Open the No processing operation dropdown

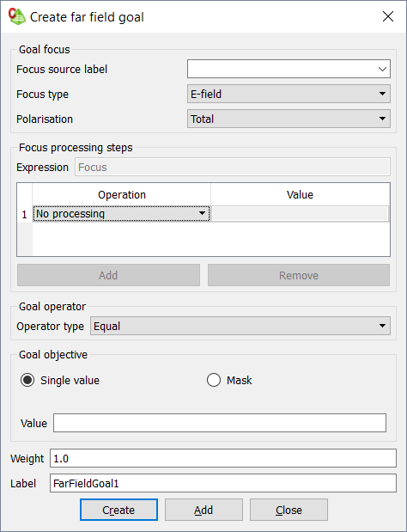click(x=121, y=214)
